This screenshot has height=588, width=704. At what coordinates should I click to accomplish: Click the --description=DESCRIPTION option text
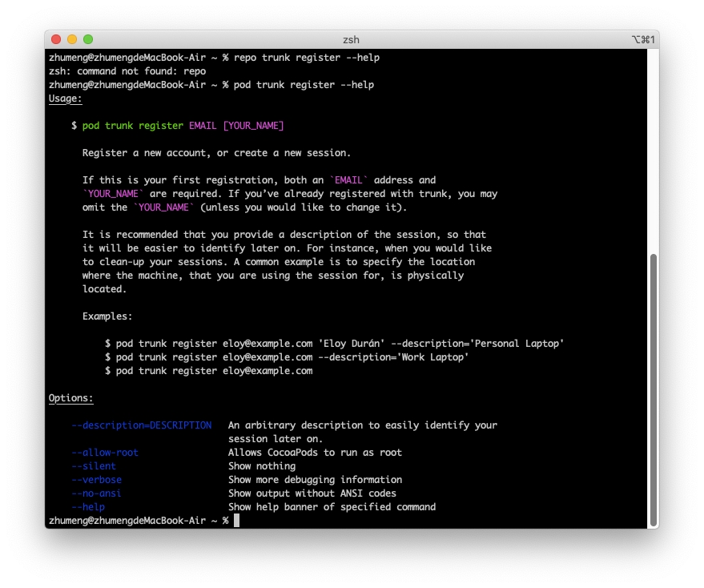[141, 425]
